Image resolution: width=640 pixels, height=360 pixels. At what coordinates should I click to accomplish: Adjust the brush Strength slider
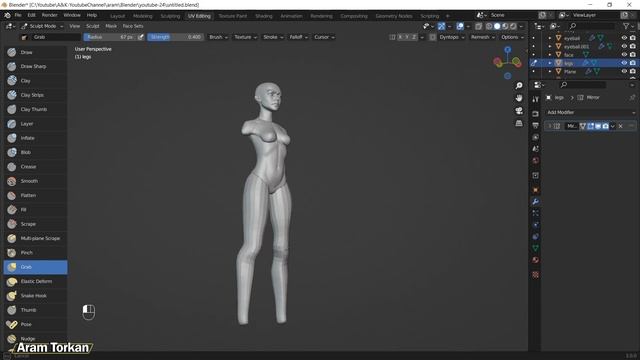(x=176, y=37)
